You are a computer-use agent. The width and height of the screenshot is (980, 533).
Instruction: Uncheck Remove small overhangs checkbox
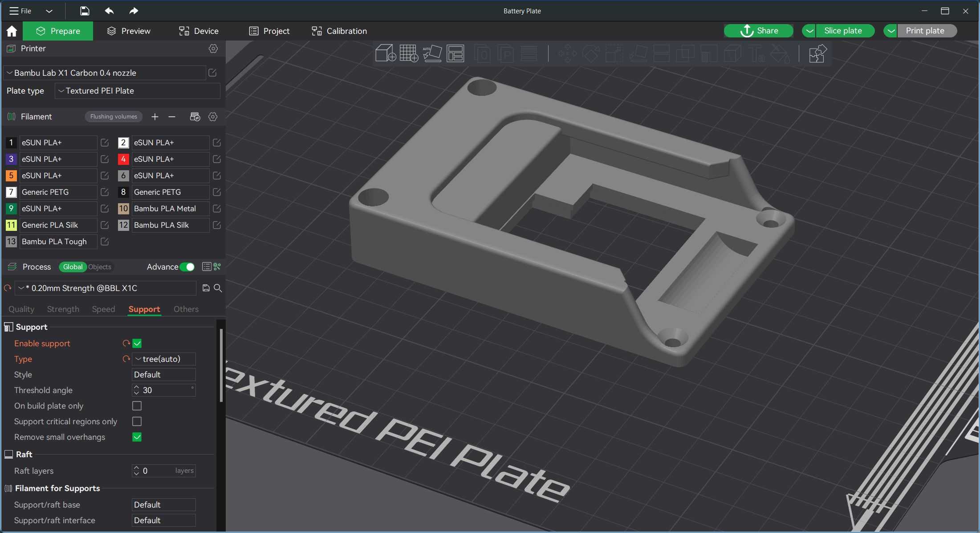[x=137, y=437]
